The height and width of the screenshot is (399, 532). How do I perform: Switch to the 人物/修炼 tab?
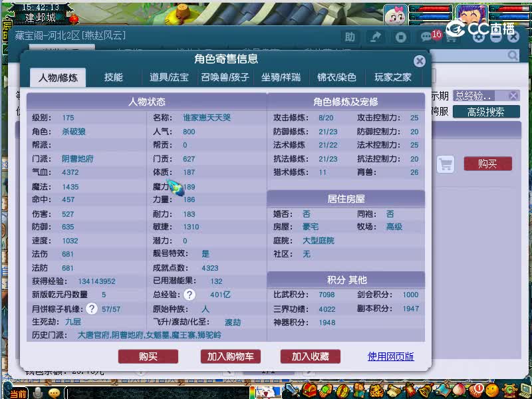tap(58, 77)
